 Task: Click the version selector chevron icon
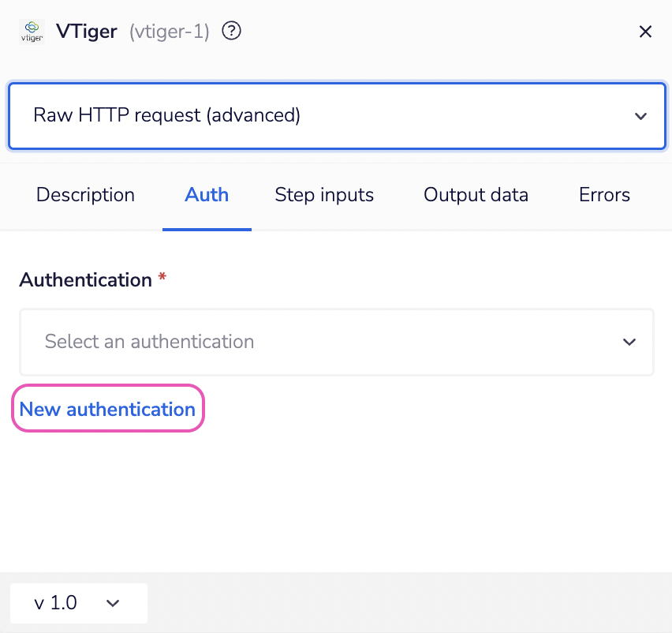tap(113, 602)
